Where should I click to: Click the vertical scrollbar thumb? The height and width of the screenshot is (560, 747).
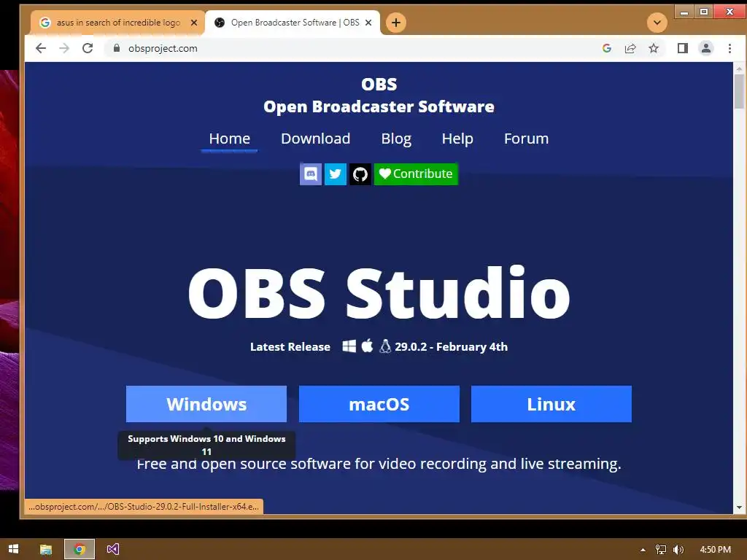pos(739,91)
